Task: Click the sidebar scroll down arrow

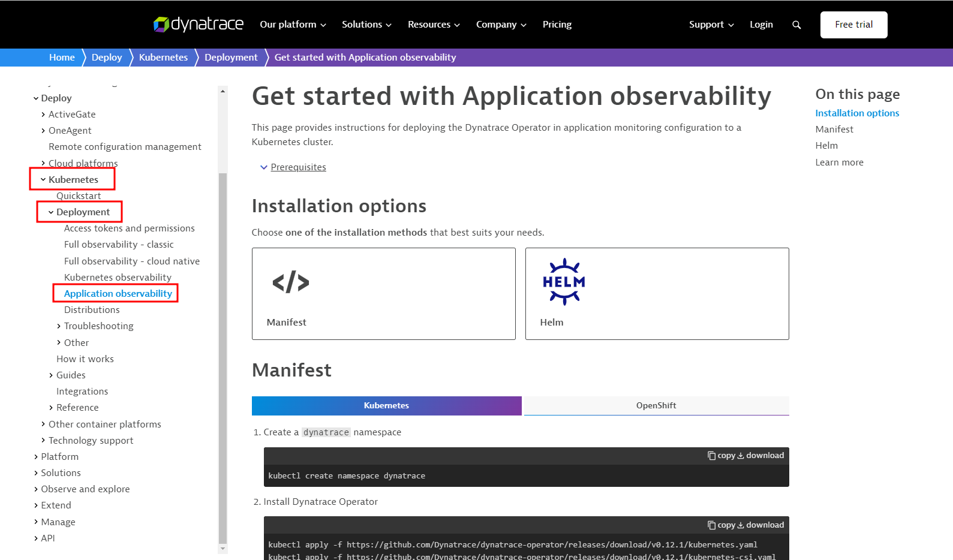Action: (223, 549)
